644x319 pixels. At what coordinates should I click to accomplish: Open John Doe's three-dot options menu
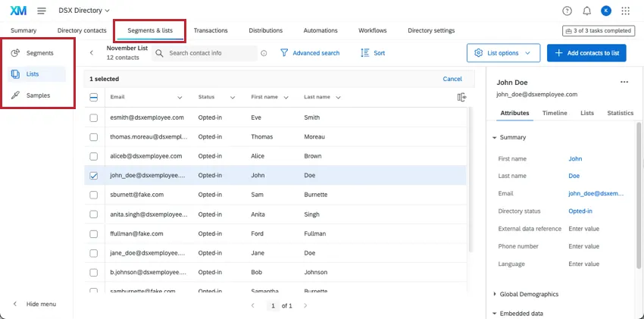click(624, 83)
